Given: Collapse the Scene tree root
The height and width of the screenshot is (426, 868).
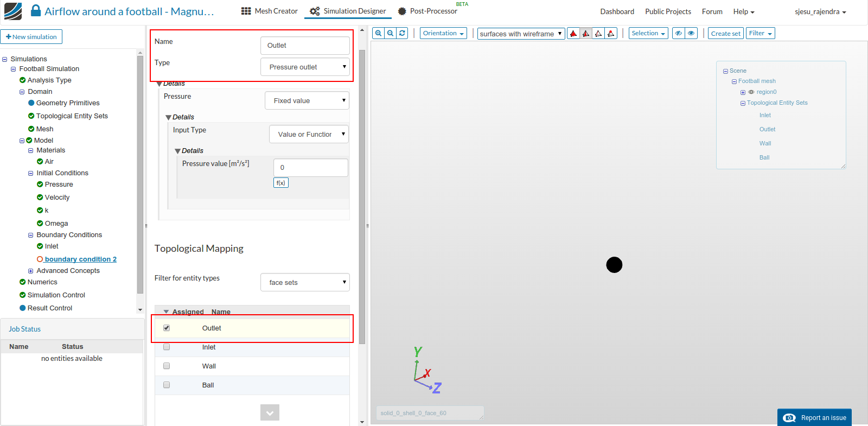Looking at the screenshot, I should coord(725,71).
